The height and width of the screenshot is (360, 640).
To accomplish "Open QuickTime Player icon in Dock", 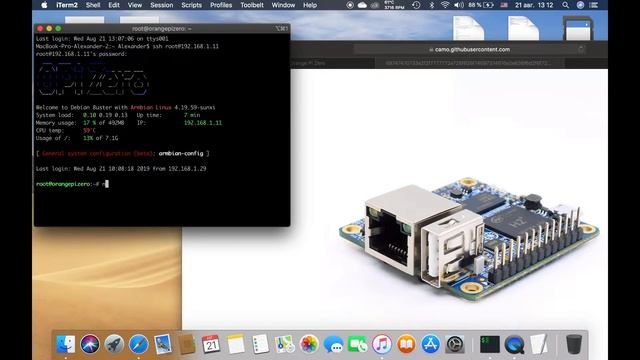I will 514,344.
